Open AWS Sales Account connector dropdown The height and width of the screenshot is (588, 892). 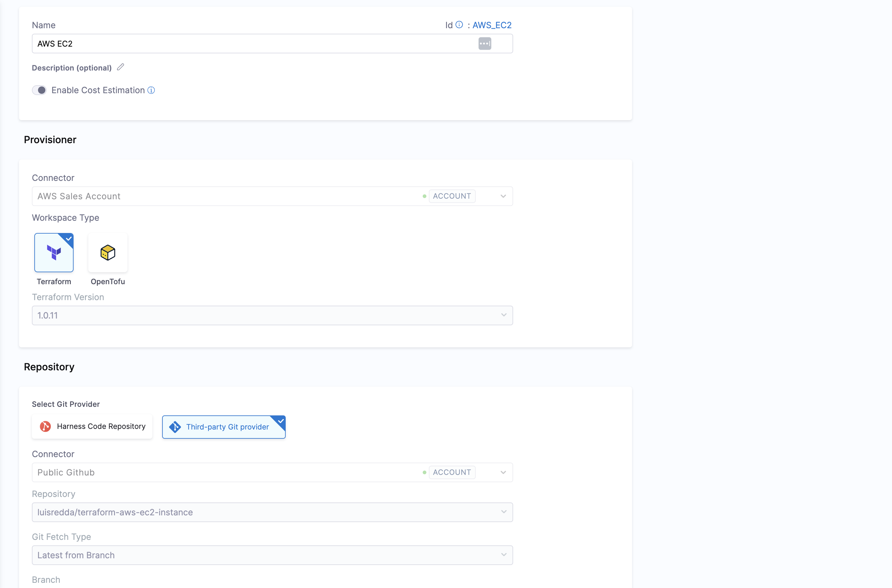click(503, 196)
